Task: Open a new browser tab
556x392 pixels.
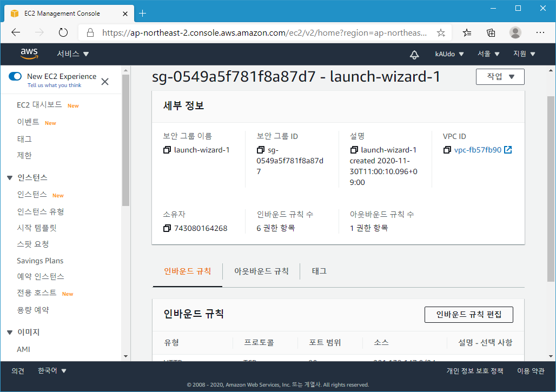Action: pos(143,14)
